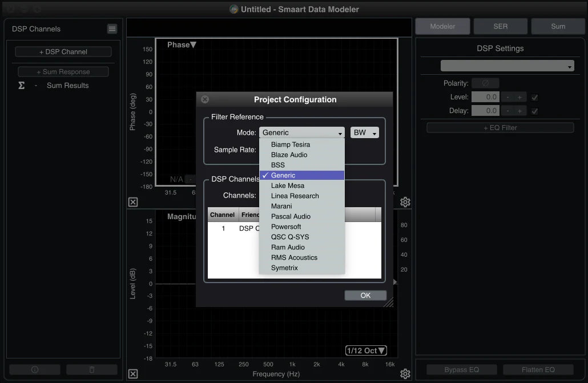The width and height of the screenshot is (588, 383).
Task: Open the DSP Channels hamburger menu
Action: (x=112, y=29)
